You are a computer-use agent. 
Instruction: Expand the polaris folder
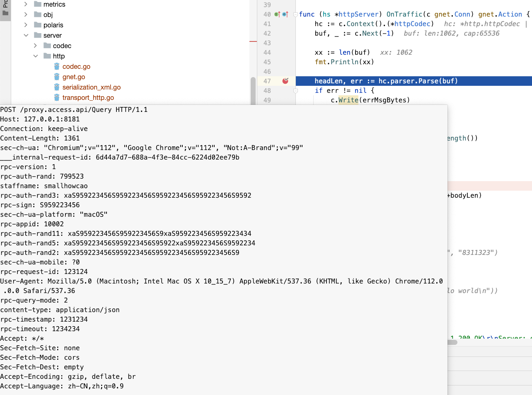26,25
